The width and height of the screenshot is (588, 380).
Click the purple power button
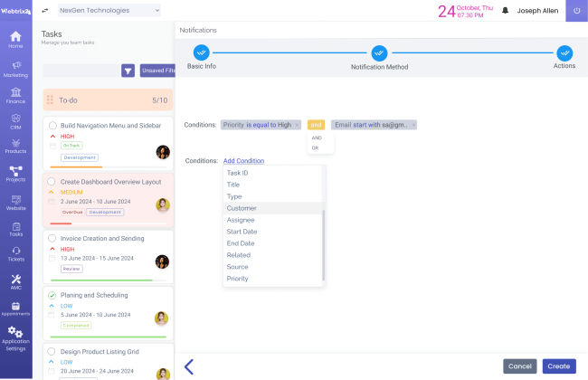576,11
